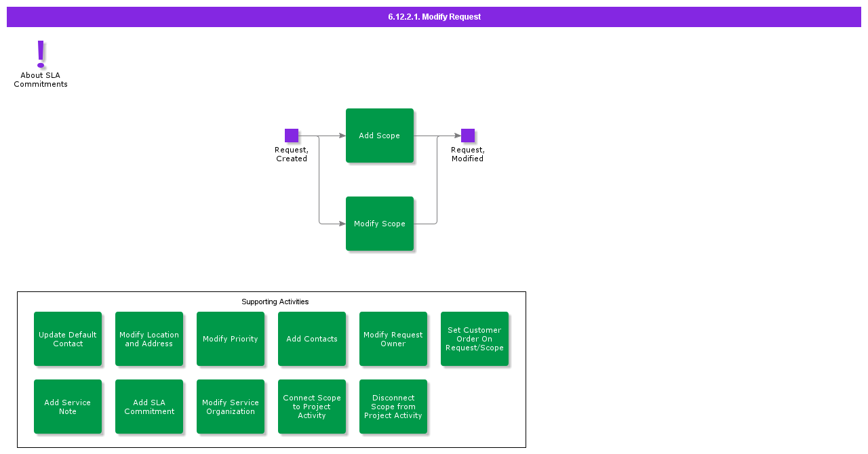
Task: Open the Add Contacts activity
Action: 312,339
